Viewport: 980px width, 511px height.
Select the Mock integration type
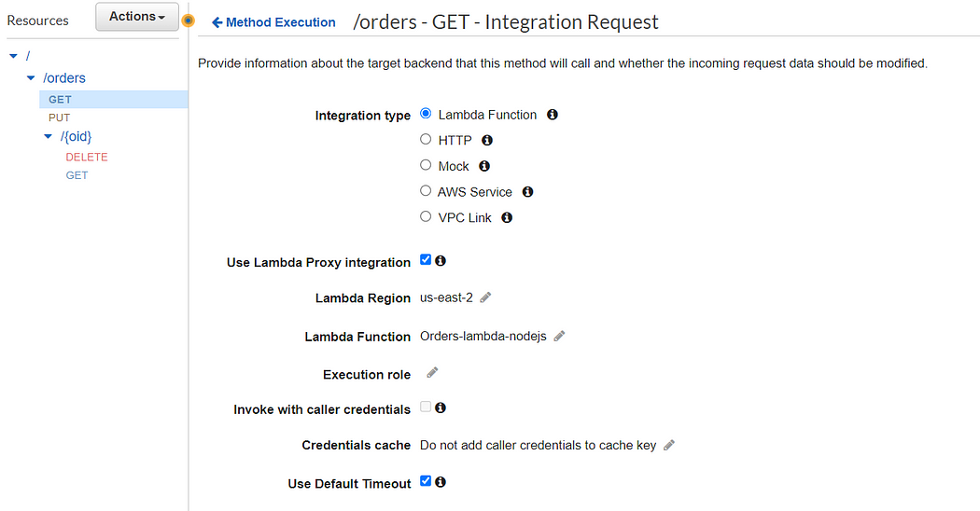click(x=426, y=165)
